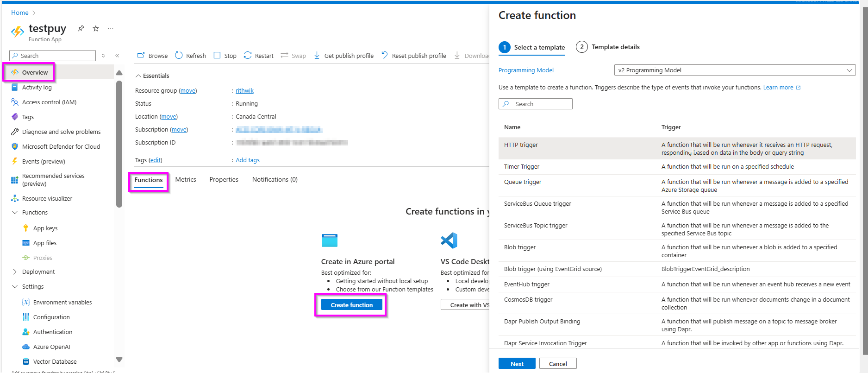Click the Stop toolbar icon
Viewport: 868px width, 373px height.
coord(217,56)
